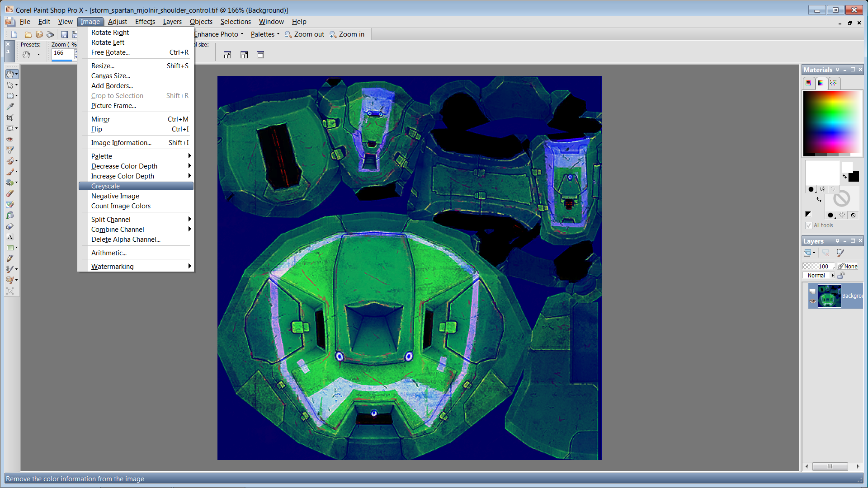Viewport: 868px width, 488px height.
Task: Select the Pick arrow tool
Action: tap(10, 85)
